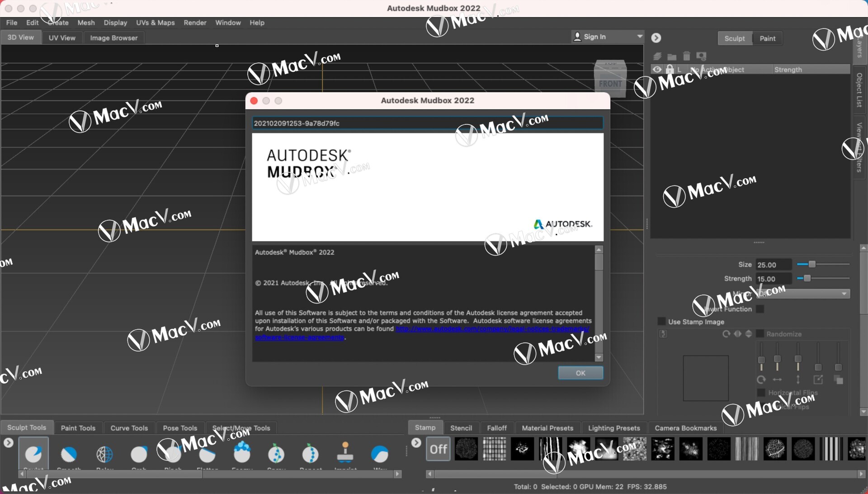Enable the Horizontal Flips checkbox
Image resolution: width=868 pixels, height=494 pixels.
(761, 393)
